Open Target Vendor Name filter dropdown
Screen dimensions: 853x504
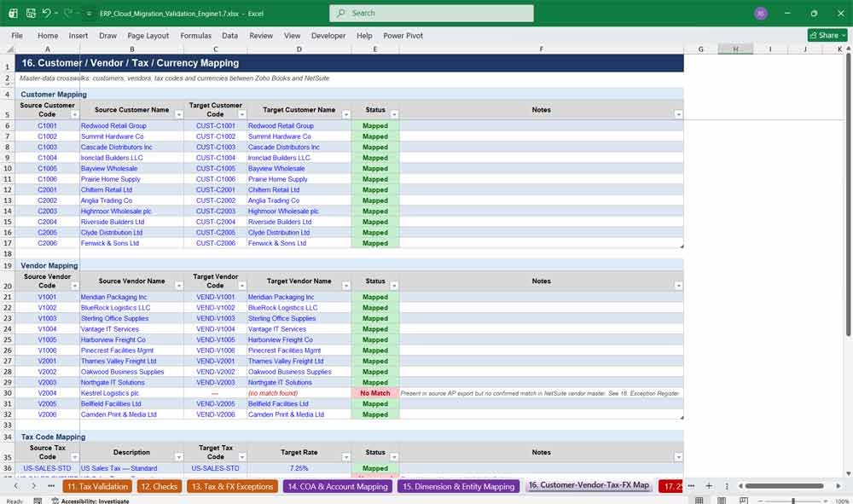point(346,286)
